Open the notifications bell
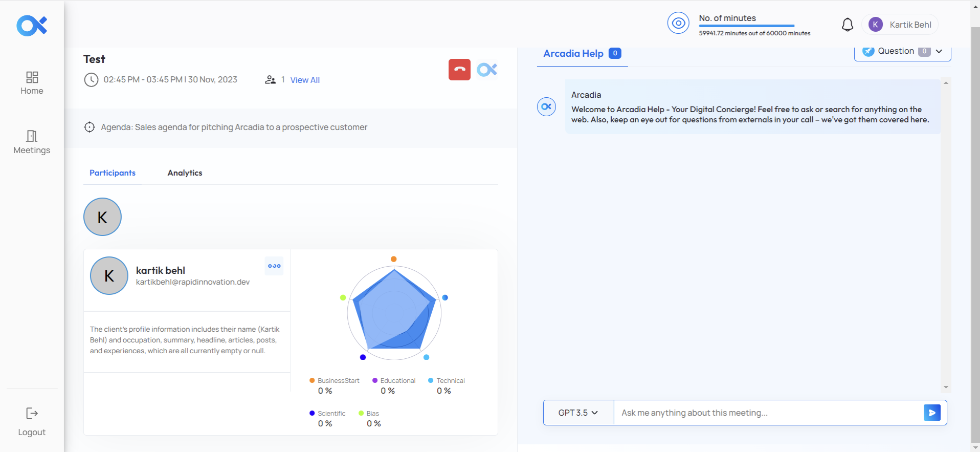Screen dimensions: 980x452 (x=848, y=25)
